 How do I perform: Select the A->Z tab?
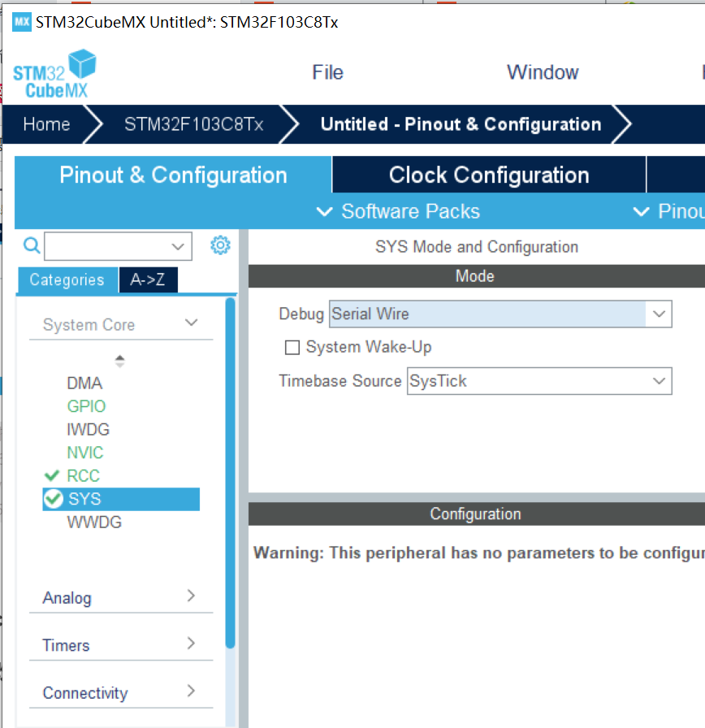tap(148, 280)
